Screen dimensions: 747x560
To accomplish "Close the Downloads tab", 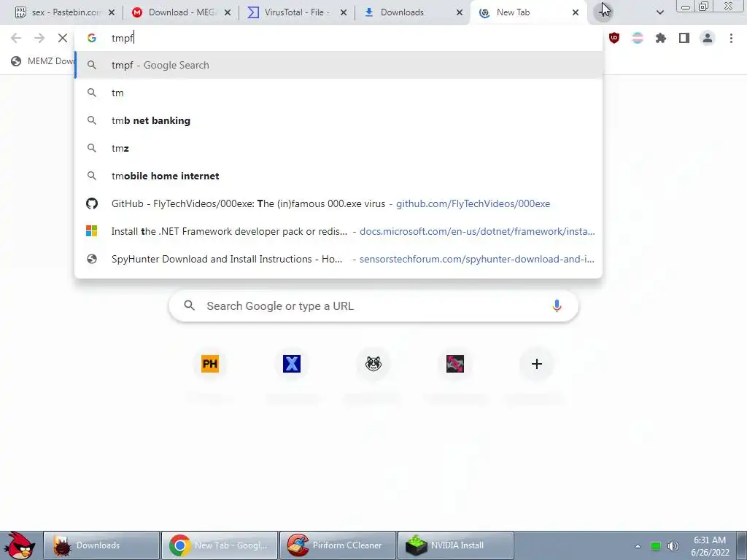I will [460, 12].
